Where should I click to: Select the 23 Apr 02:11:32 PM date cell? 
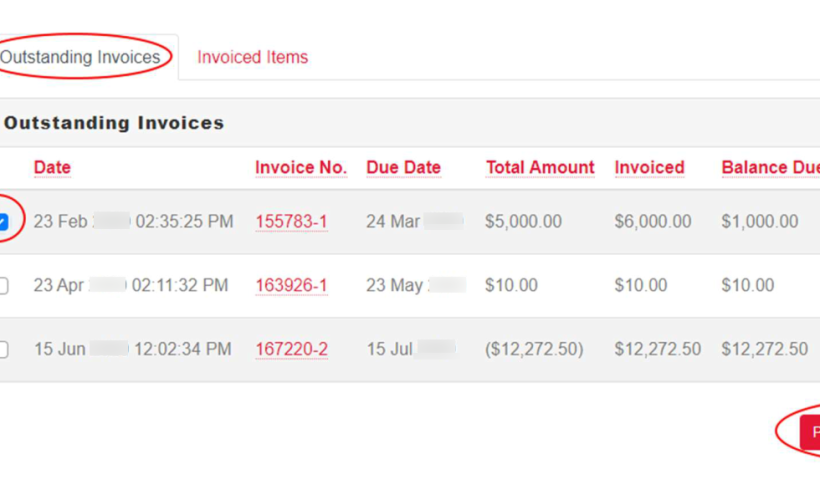pyautogui.click(x=131, y=286)
